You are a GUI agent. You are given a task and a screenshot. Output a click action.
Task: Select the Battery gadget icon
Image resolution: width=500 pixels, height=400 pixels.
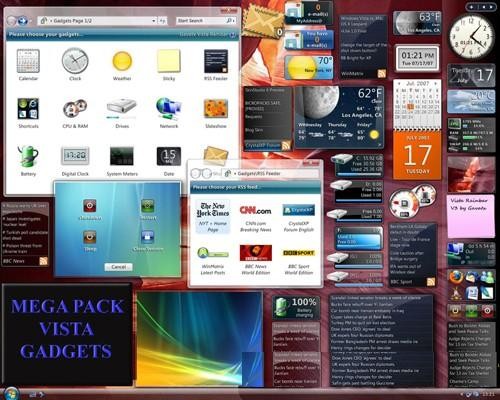tap(28, 156)
